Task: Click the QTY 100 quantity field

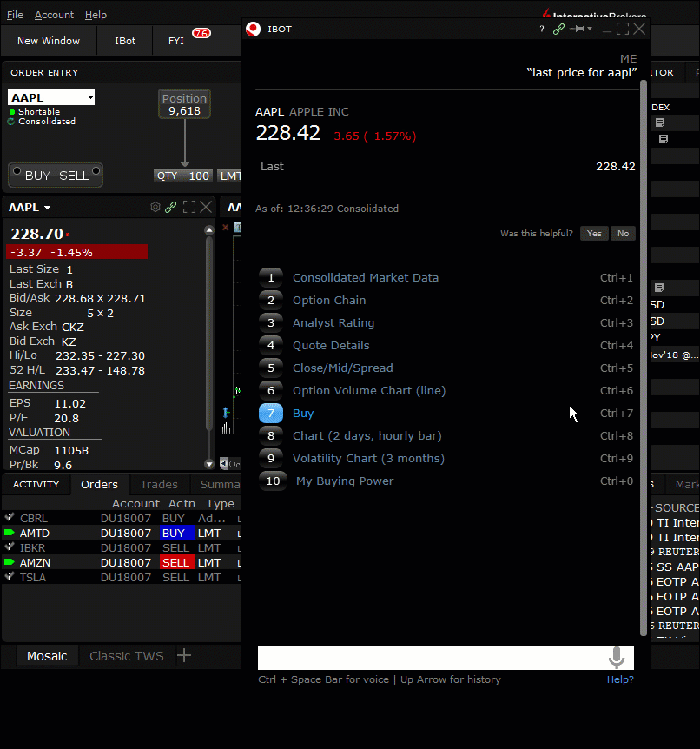Action: [x=183, y=176]
